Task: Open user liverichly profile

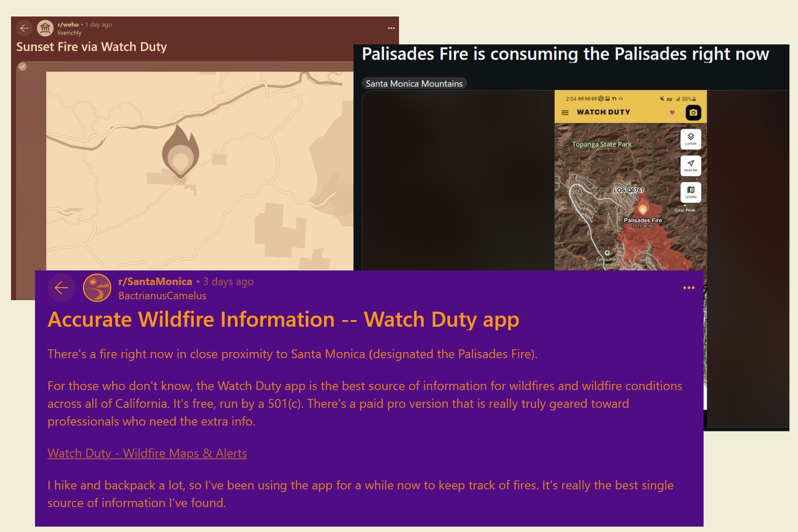Action: 69,33
